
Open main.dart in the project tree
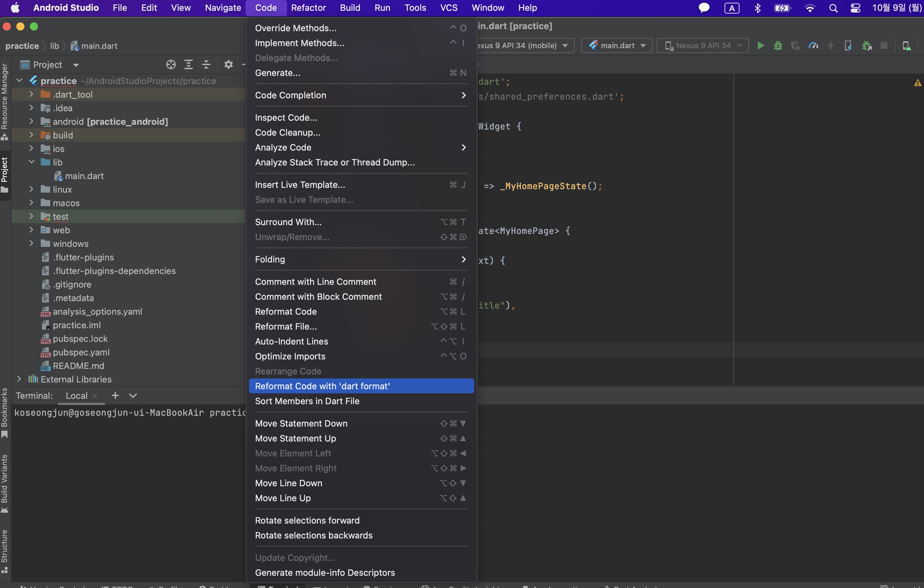coord(84,176)
